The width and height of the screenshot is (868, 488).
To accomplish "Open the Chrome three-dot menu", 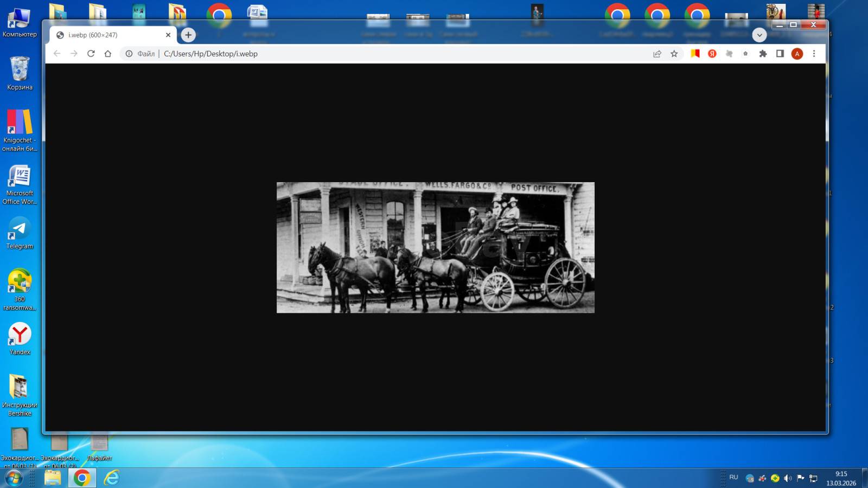I will point(814,54).
